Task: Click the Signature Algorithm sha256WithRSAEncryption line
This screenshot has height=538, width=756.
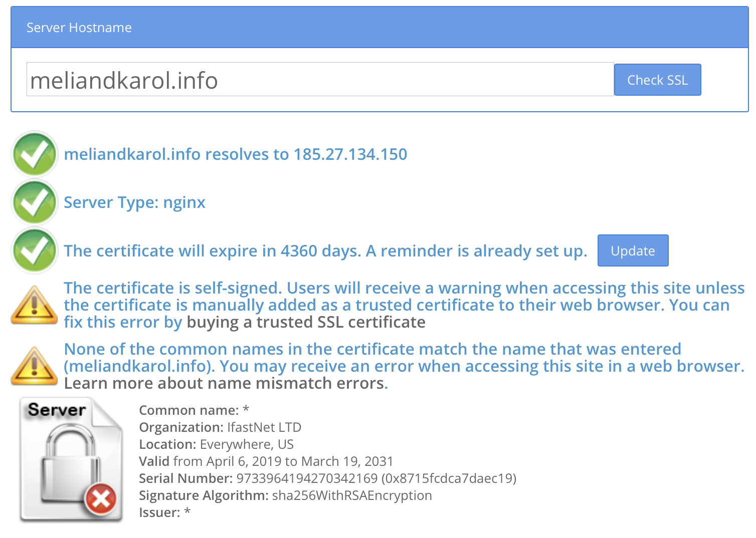Action: point(285,495)
